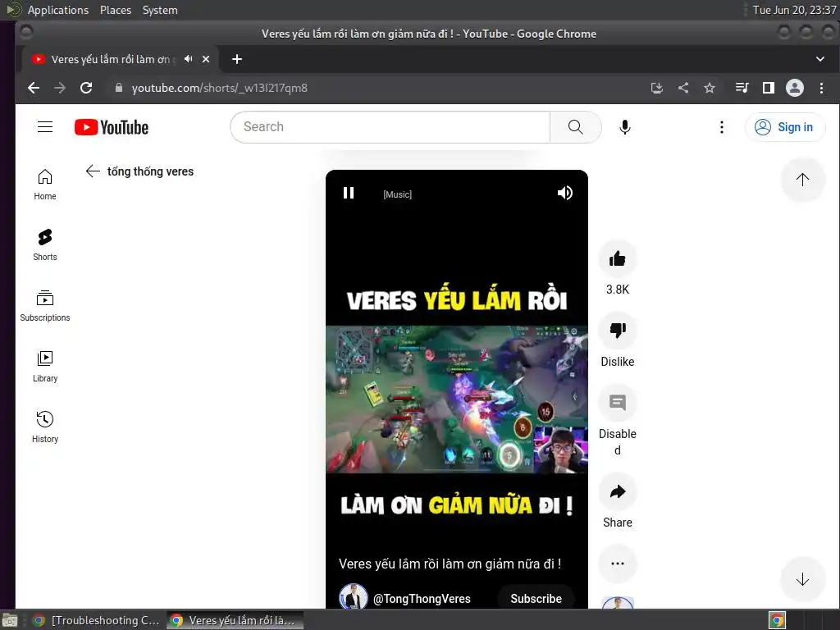This screenshot has height=630, width=840.
Task: Open YouTube Home in sidebar
Action: pyautogui.click(x=45, y=185)
